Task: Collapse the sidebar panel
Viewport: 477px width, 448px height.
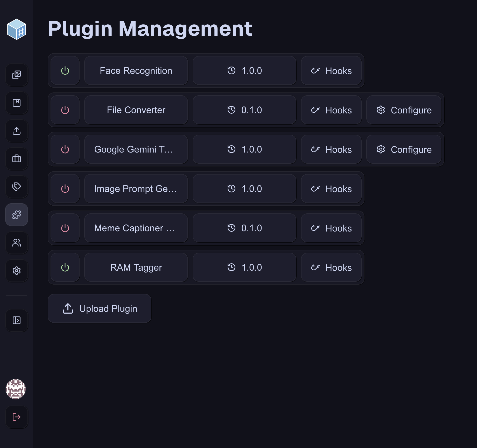Action: 17,320
